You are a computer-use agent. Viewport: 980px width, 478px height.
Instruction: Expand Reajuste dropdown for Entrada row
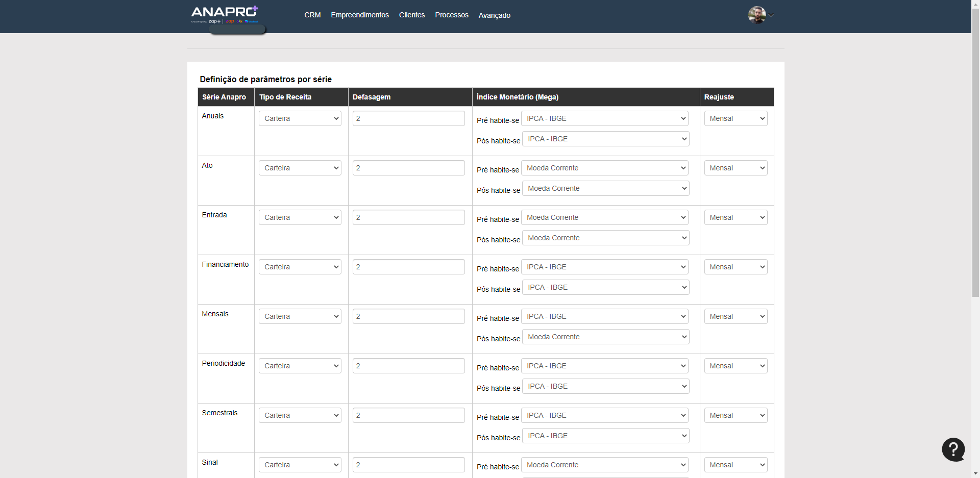click(x=736, y=217)
